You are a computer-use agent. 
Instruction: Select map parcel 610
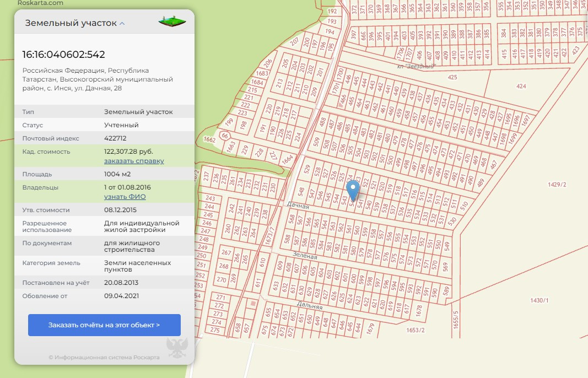[262, 262]
